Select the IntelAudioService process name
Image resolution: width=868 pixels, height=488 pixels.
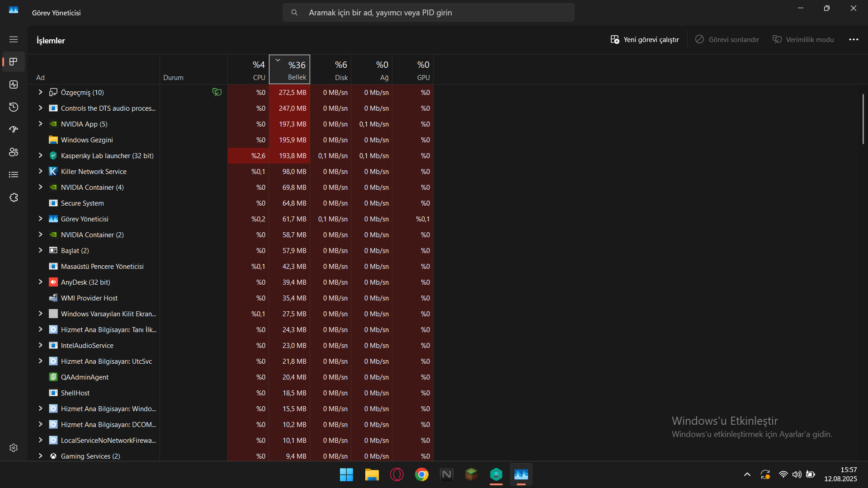(x=87, y=346)
